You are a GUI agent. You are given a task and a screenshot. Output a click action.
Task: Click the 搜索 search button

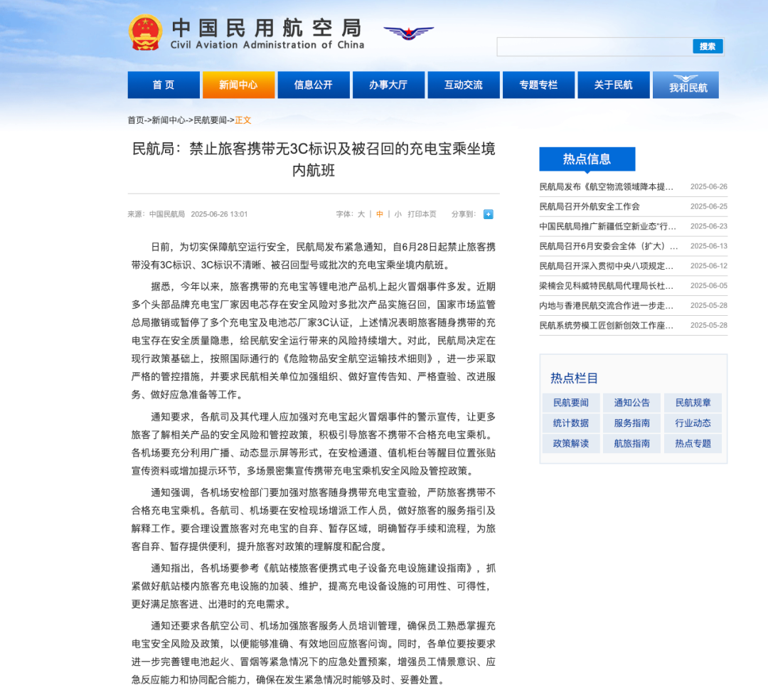tap(708, 46)
